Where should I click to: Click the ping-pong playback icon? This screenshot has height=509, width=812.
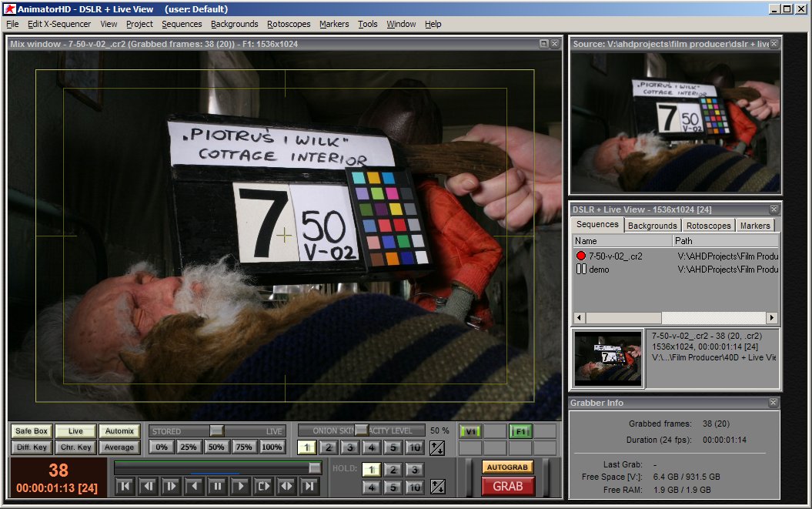(286, 486)
